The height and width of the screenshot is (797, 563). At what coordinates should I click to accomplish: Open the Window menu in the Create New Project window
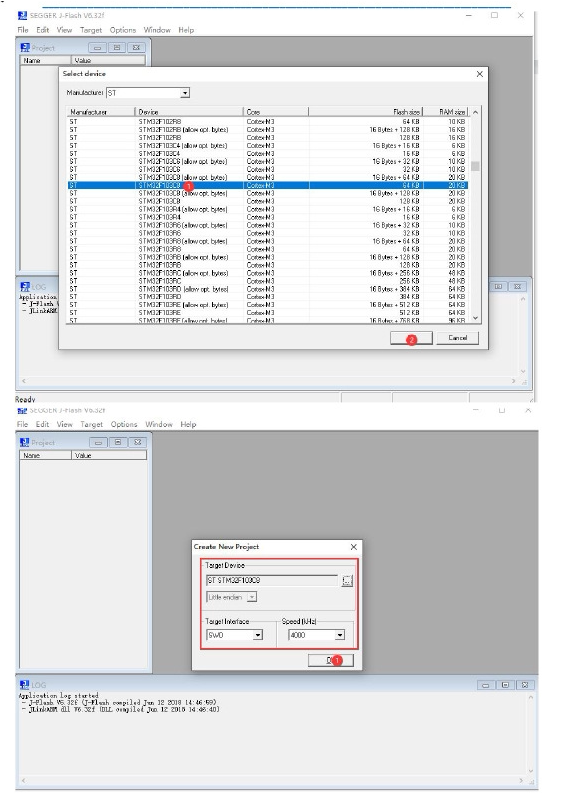[x=159, y=424]
